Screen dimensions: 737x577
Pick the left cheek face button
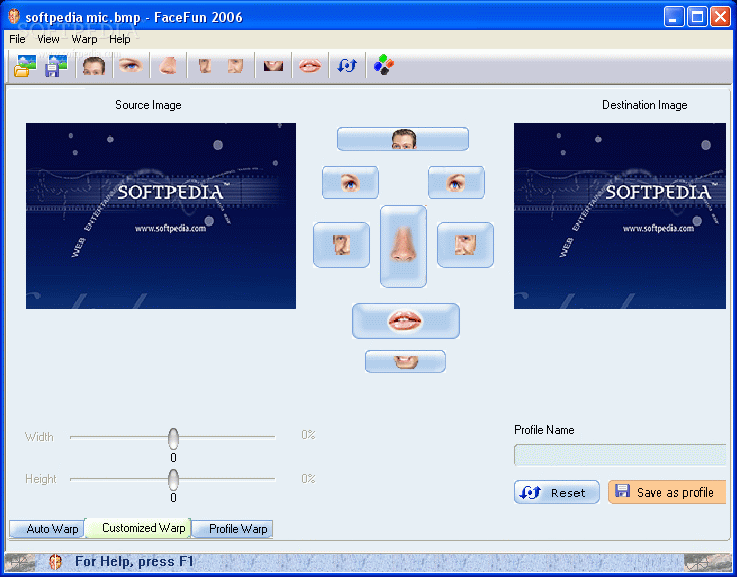pyautogui.click(x=341, y=245)
